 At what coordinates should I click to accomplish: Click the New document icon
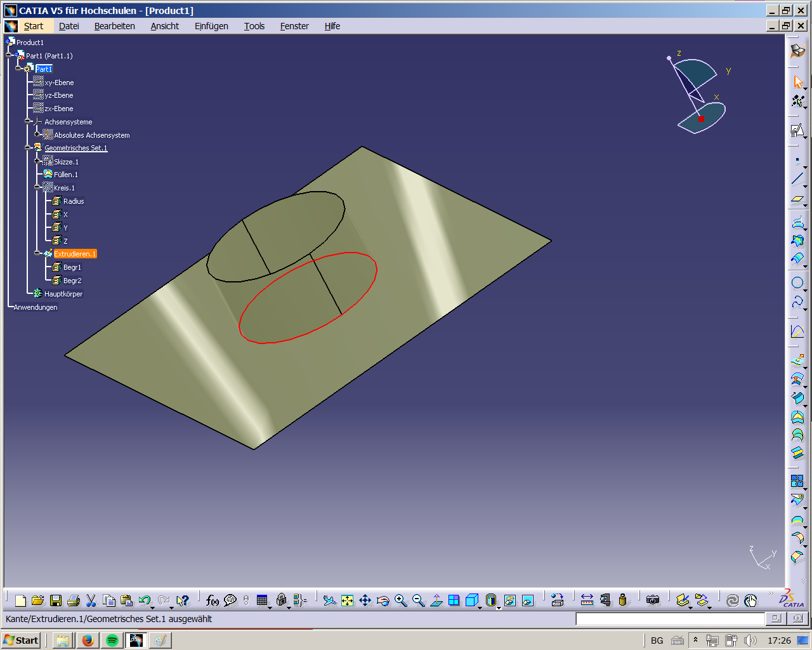point(20,600)
